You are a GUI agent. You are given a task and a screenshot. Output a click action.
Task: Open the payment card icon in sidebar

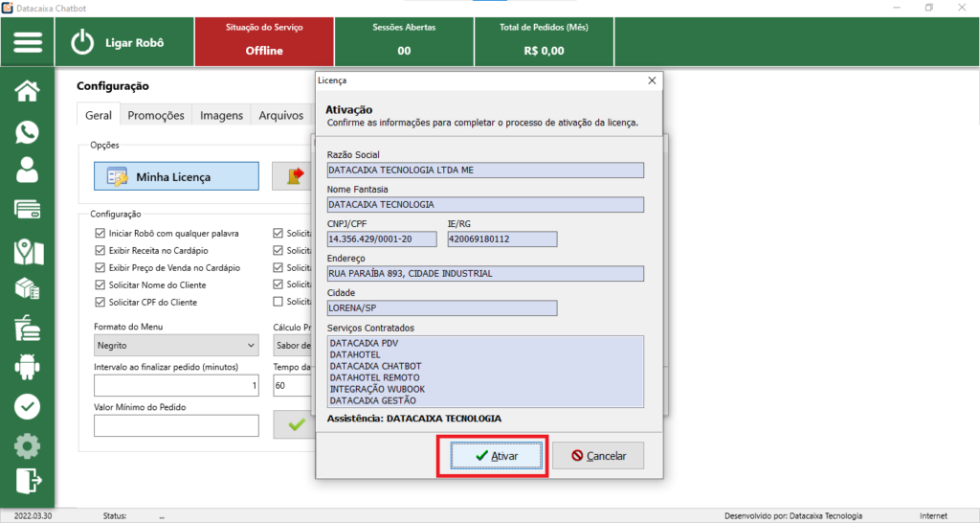28,210
